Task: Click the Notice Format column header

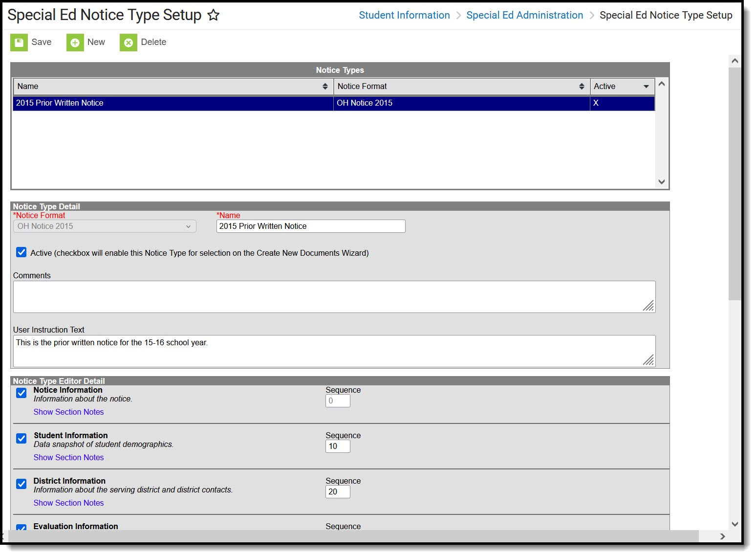Action: coord(462,87)
